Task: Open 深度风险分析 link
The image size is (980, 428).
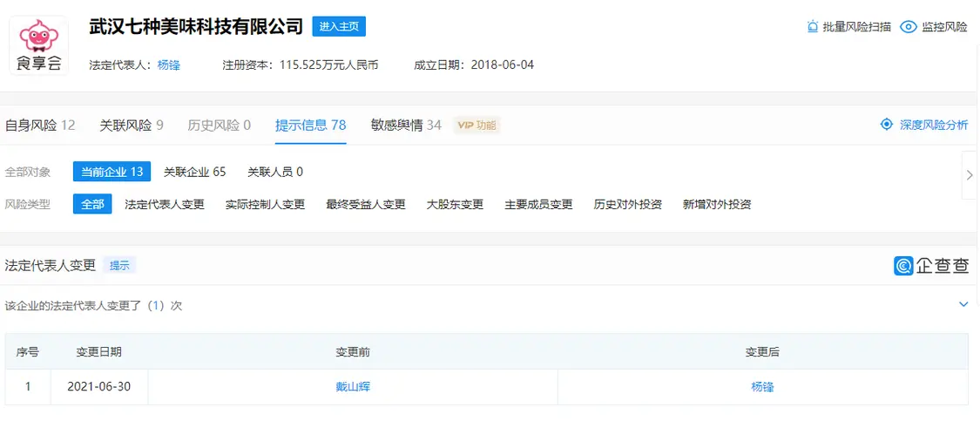Action: pos(934,125)
